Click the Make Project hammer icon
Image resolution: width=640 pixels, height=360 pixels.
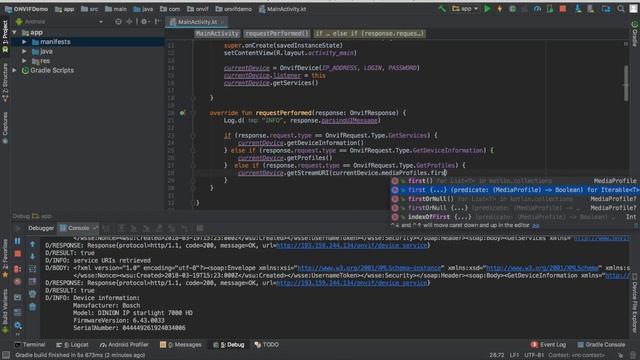point(442,9)
